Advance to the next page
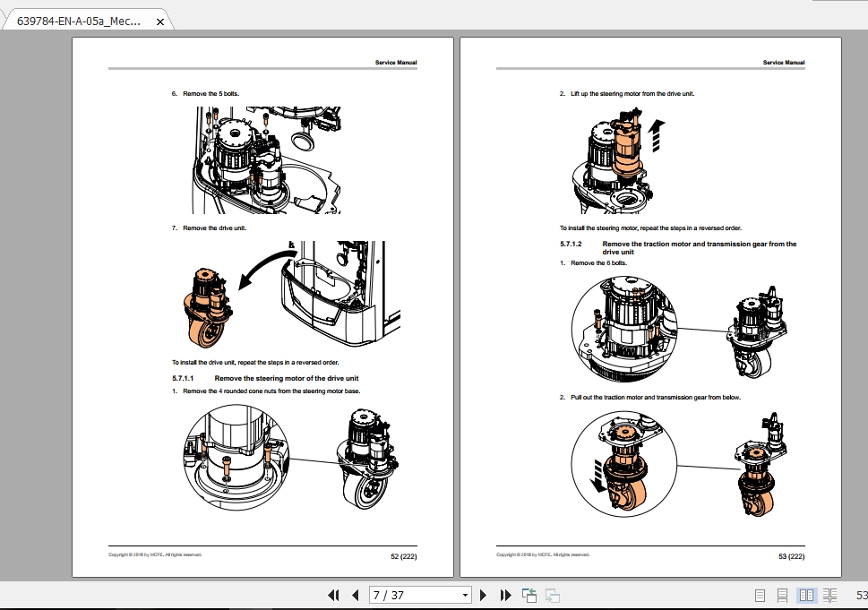 pos(483,595)
